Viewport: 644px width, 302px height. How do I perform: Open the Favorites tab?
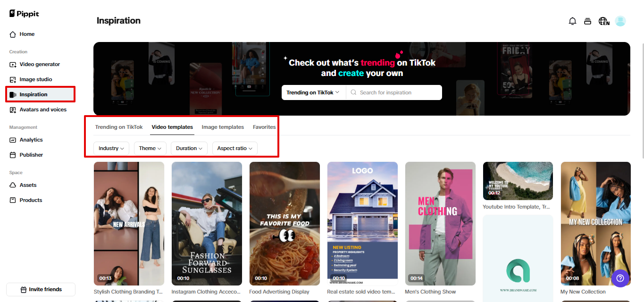coord(264,127)
